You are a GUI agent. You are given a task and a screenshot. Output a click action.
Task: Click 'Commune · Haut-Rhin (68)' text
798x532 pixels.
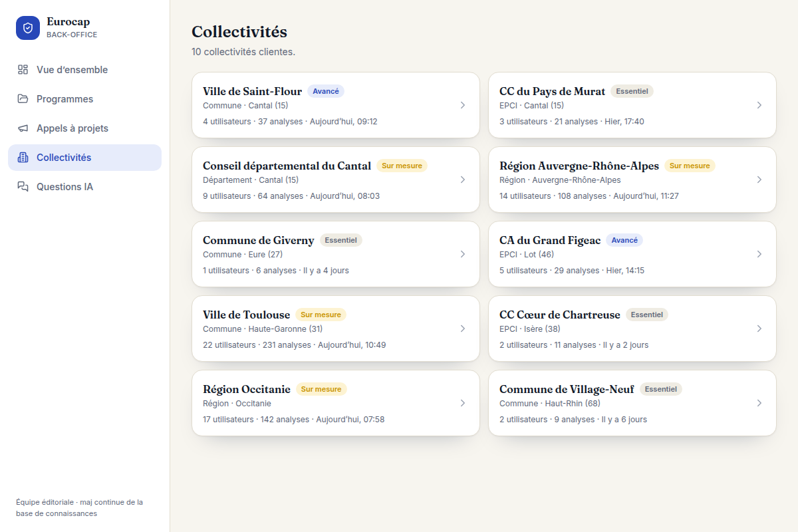(550, 404)
